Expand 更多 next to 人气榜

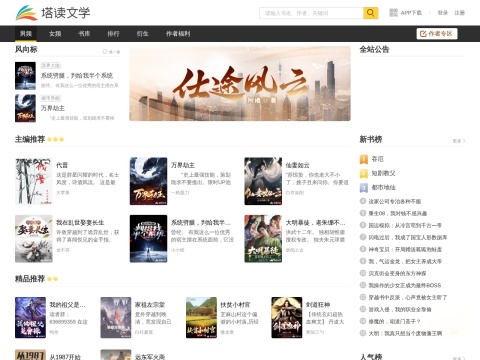coord(459,358)
